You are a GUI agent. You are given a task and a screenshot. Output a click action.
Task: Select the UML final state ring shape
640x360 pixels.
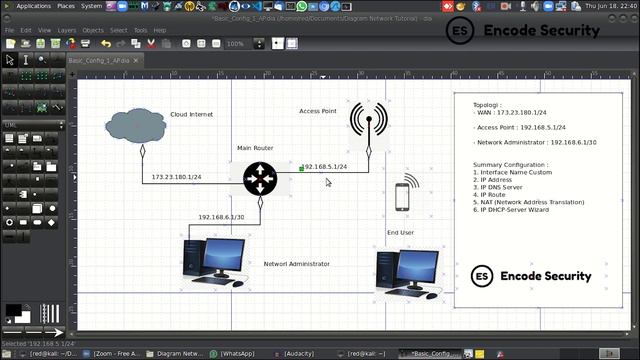point(9,222)
